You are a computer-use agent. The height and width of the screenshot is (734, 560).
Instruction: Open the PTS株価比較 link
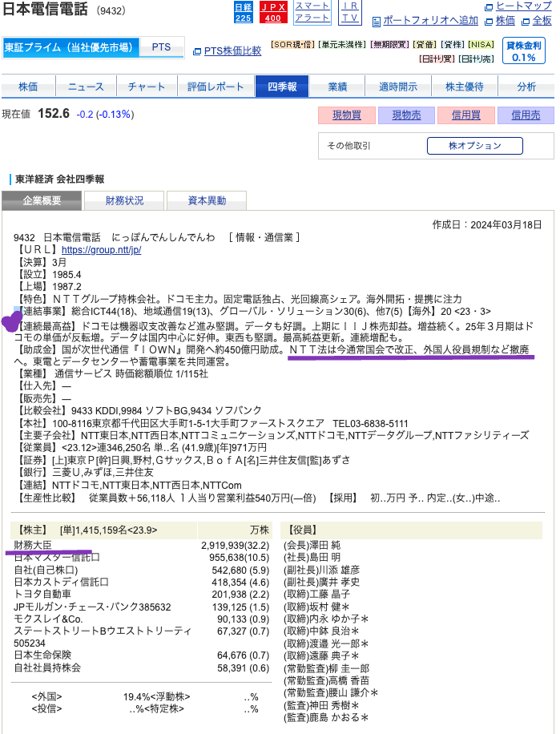click(232, 51)
